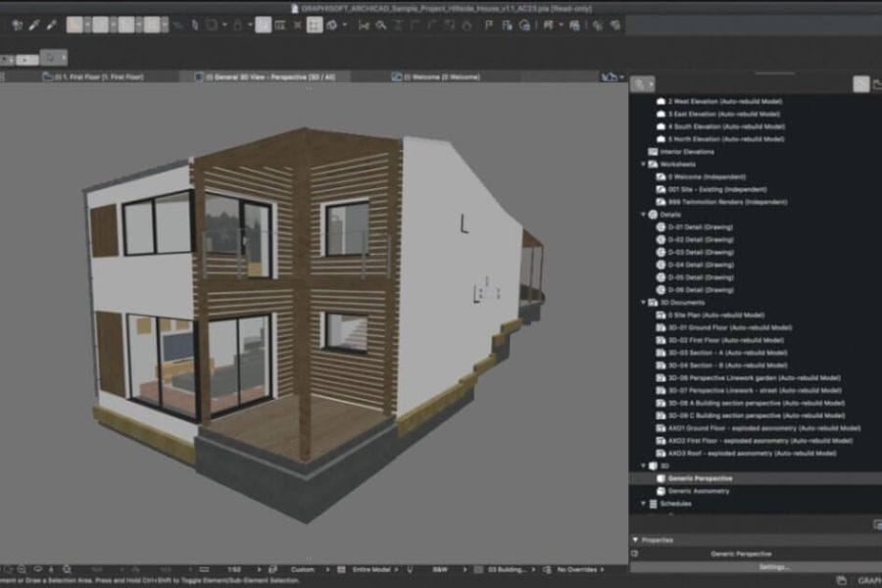
Task: Switch to the Welcome tab
Action: point(439,75)
